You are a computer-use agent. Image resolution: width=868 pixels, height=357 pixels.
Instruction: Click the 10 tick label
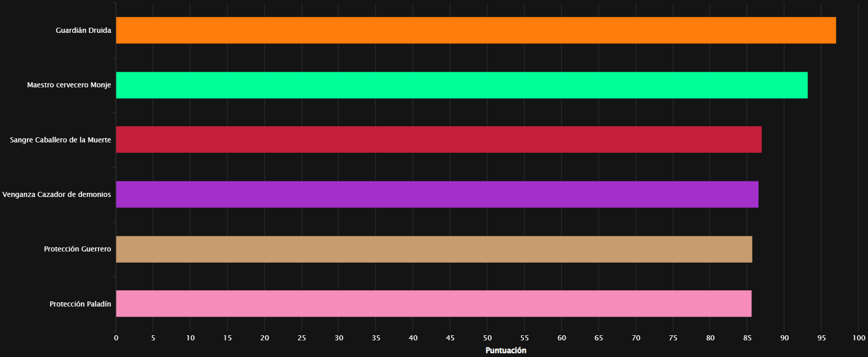pyautogui.click(x=190, y=338)
